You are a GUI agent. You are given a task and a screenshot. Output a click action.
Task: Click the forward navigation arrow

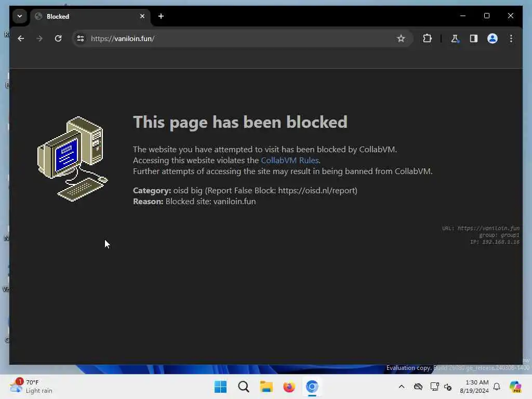[39, 38]
